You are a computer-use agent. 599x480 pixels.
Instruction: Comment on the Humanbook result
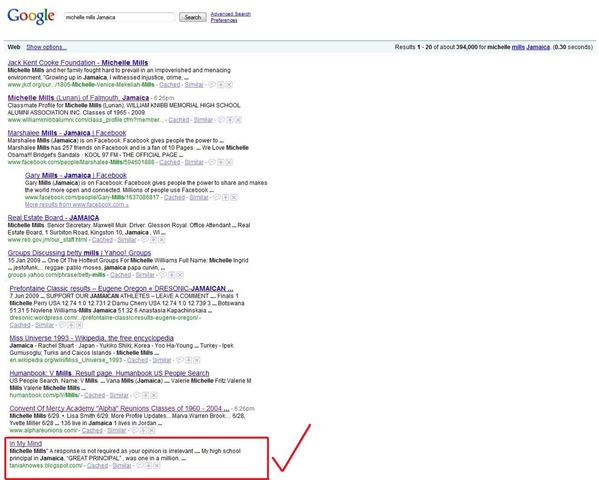click(x=137, y=396)
